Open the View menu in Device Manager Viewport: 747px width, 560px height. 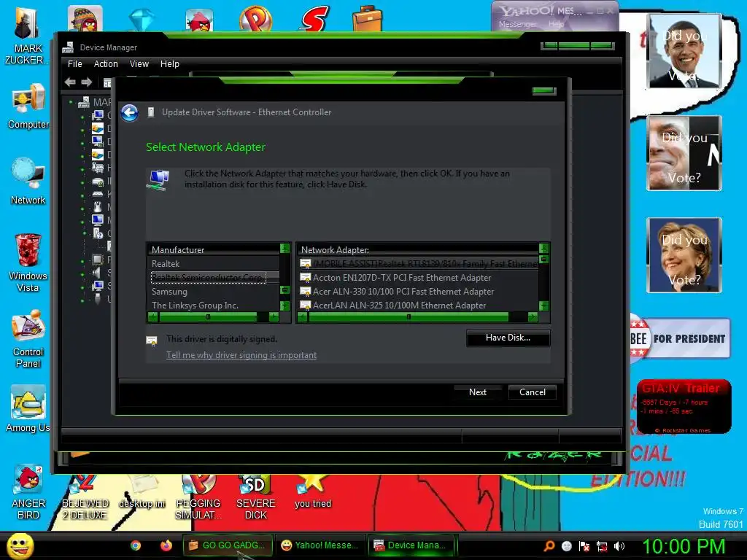[139, 64]
